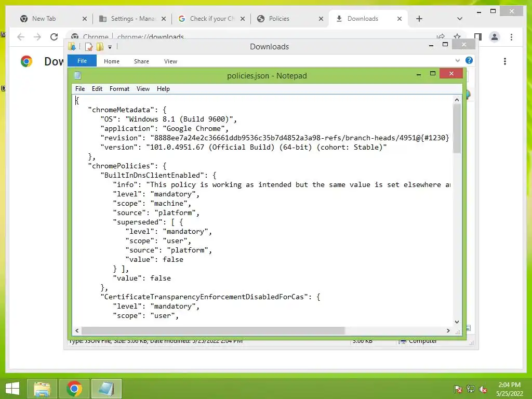Click the Chrome logo on Downloads page
The image size is (532, 399).
coord(26,61)
